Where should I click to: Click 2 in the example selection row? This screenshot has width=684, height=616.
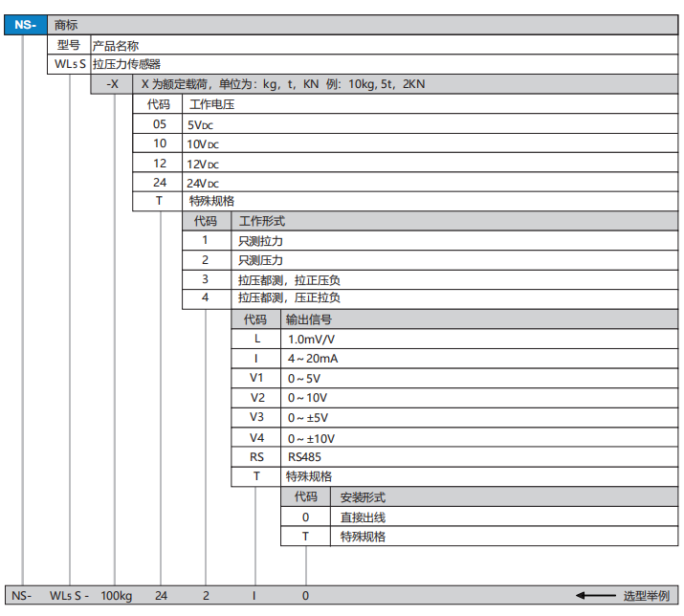206,596
